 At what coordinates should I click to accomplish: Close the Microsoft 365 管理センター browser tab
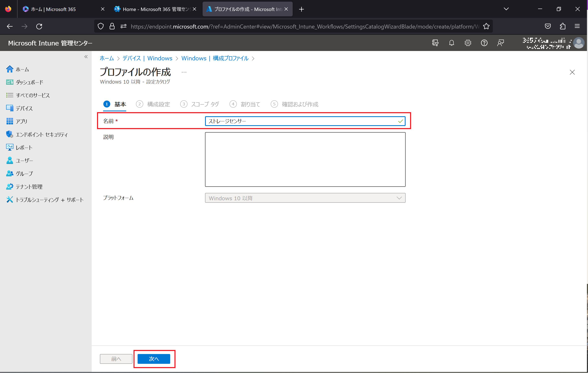194,9
